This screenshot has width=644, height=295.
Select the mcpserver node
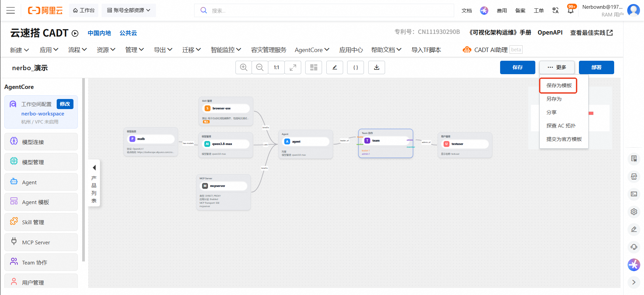[224, 192]
